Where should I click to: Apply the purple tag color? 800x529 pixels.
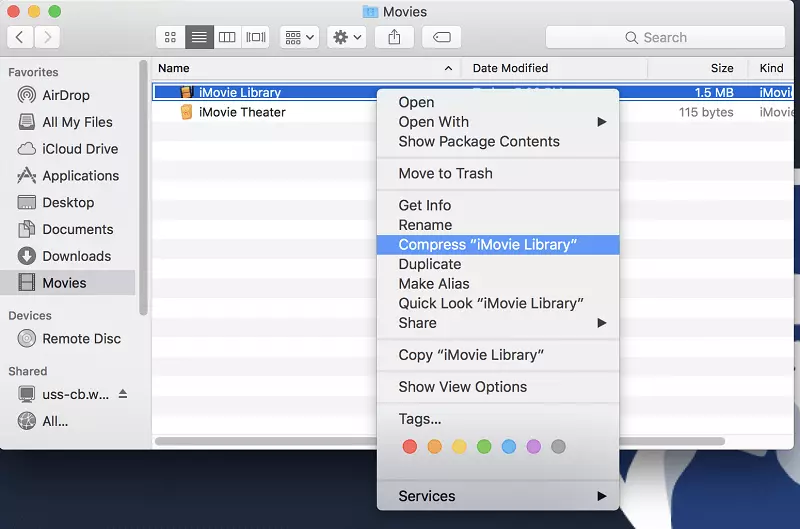click(534, 447)
